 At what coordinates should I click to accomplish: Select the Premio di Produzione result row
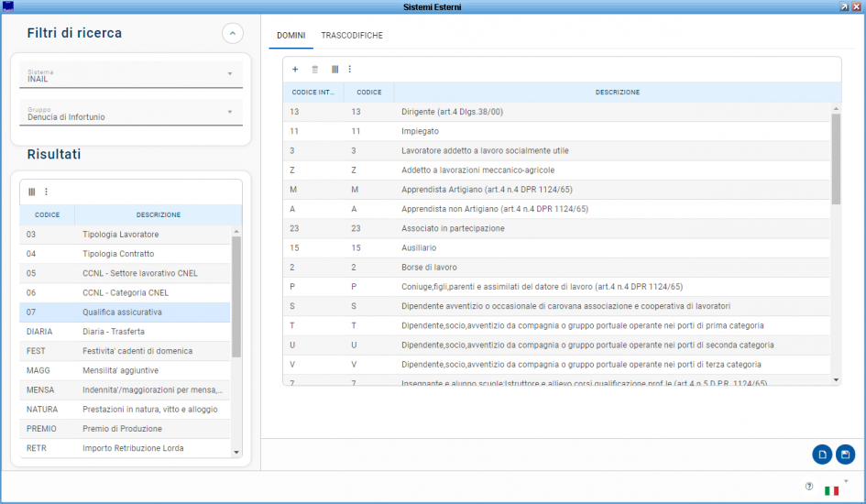click(x=126, y=429)
